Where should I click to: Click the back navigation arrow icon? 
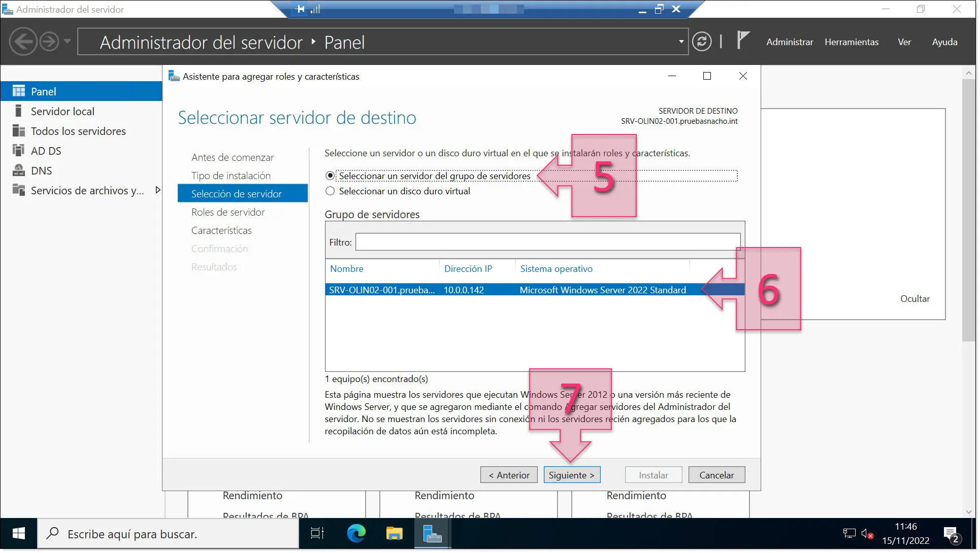pos(23,42)
